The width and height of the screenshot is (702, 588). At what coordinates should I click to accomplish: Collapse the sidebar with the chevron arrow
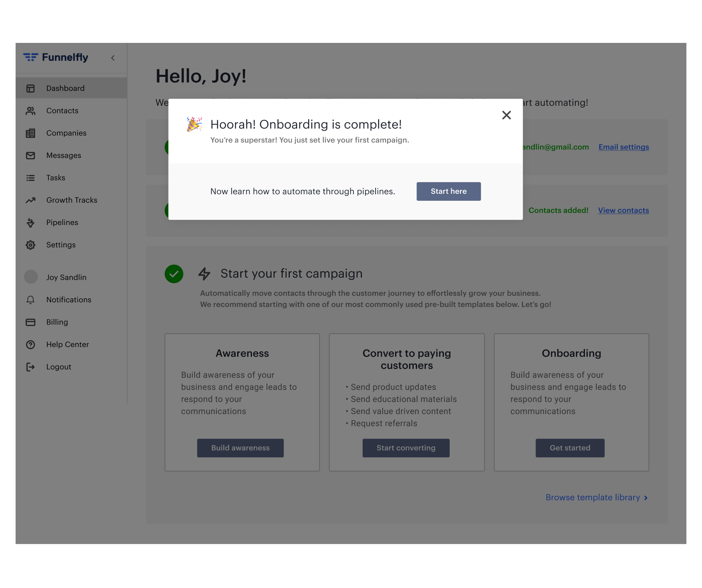coord(113,58)
